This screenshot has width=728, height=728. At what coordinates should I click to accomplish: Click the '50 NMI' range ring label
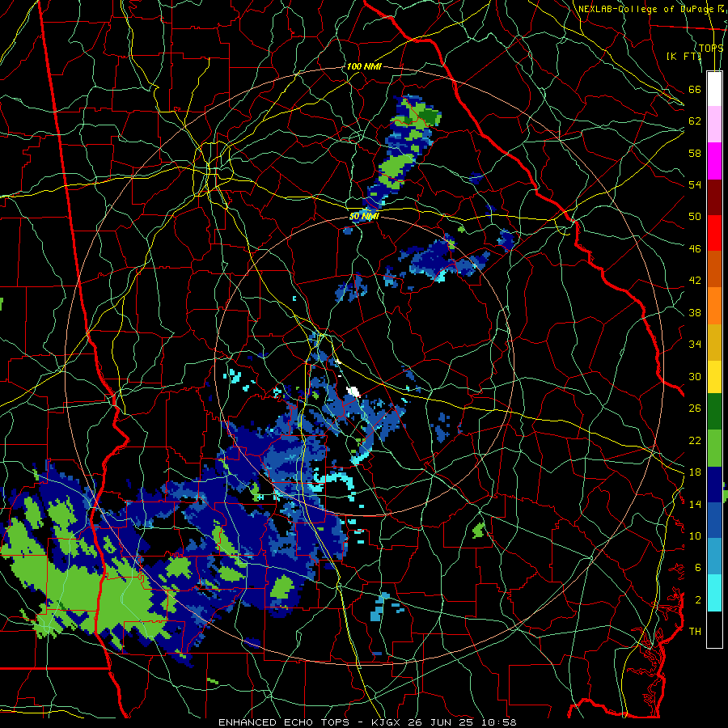tap(365, 216)
